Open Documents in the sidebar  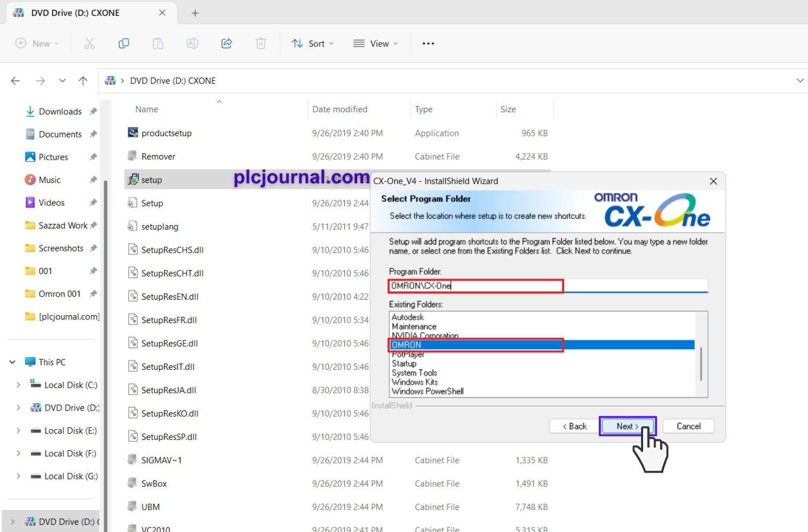coord(60,134)
